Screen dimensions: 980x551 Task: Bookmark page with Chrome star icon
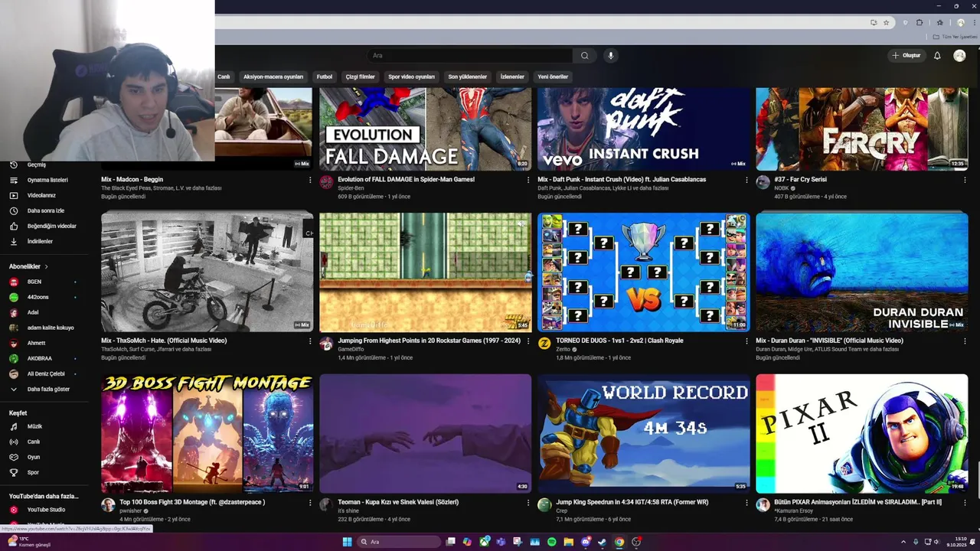point(886,23)
